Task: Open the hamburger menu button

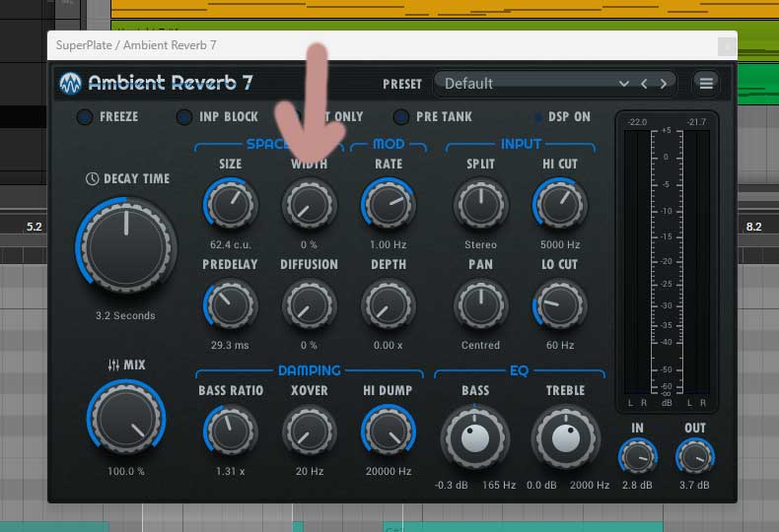Action: 706,84
